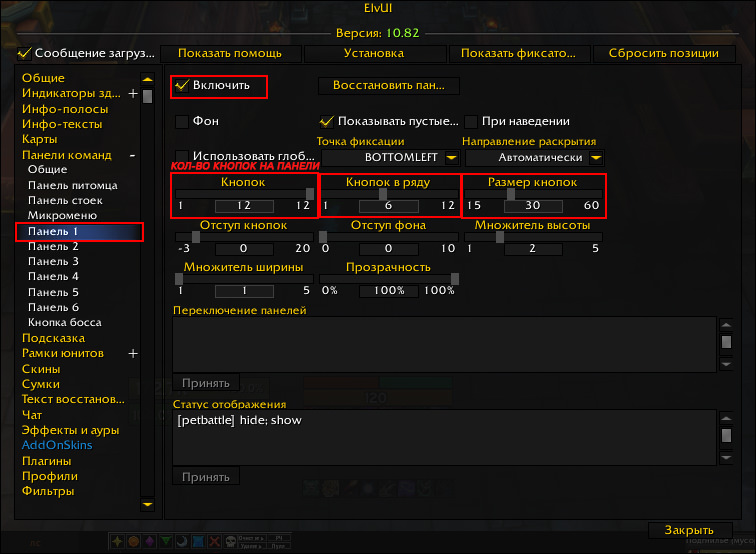The image size is (756, 554).
Task: Select Панель стоек entry
Action: click(65, 201)
